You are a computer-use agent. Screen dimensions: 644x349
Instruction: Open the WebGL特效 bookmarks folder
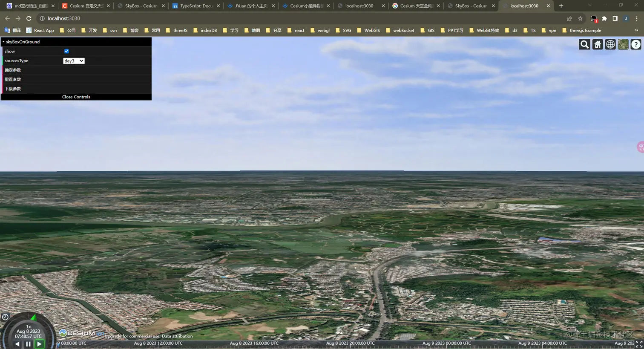pos(483,30)
